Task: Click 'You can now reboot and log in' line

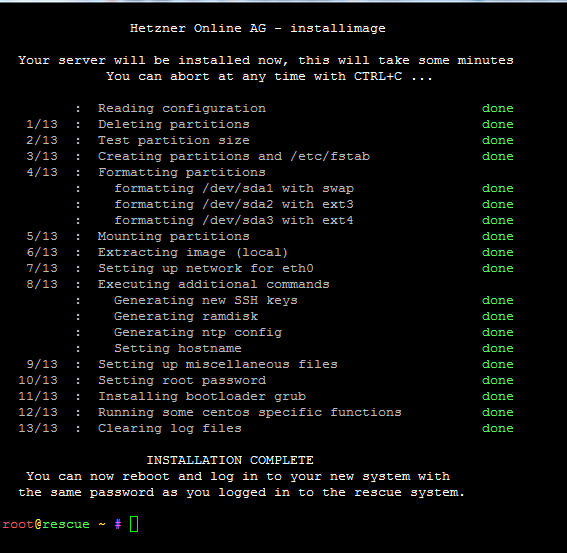Action: pyautogui.click(x=238, y=476)
